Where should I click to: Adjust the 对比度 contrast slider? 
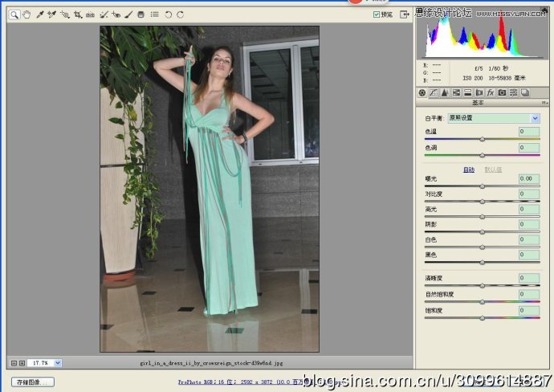[x=483, y=202]
